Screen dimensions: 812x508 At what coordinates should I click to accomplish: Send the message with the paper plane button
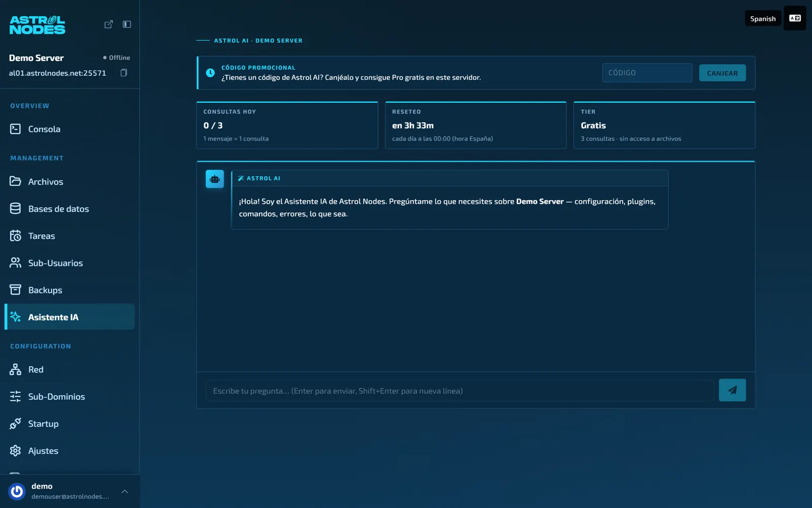732,390
